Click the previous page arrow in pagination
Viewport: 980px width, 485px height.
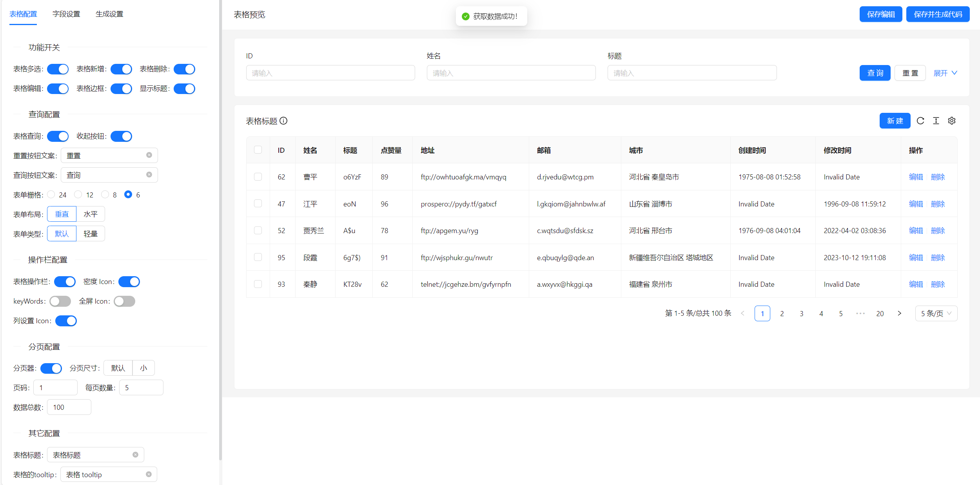[742, 313]
